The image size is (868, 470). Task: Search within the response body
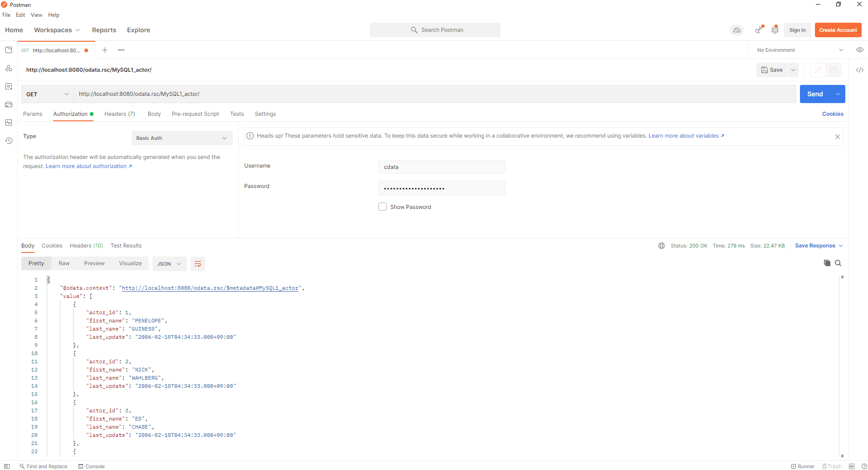(x=838, y=263)
